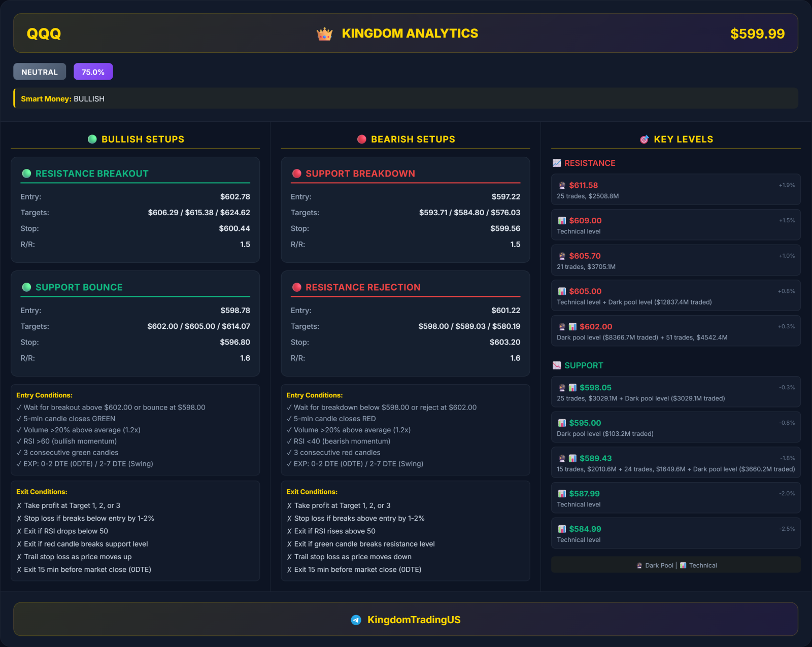Click the dark pool icon beside $589.43
Image resolution: width=812 pixels, height=647 pixels.
[x=562, y=458]
